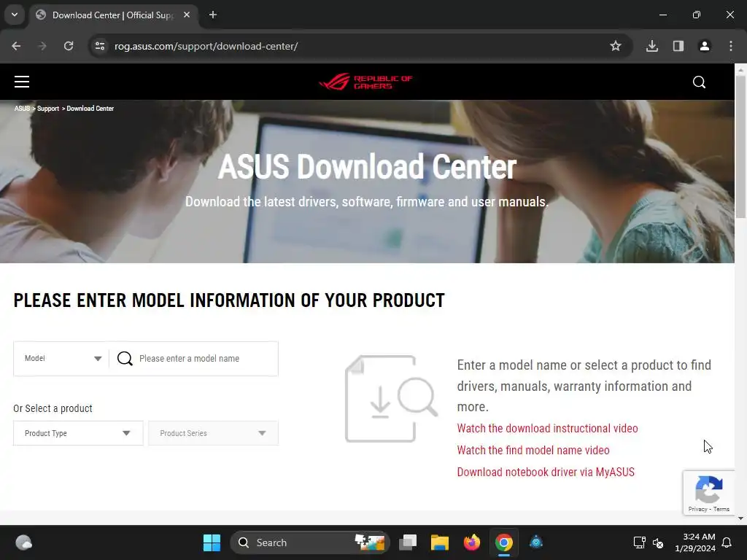
Task: Open Chrome profile icon
Action: [705, 46]
